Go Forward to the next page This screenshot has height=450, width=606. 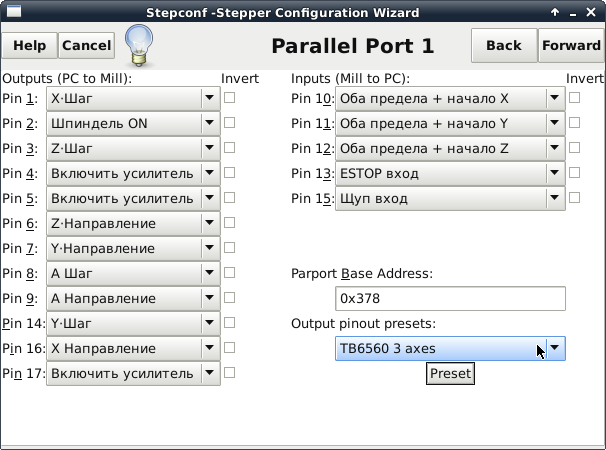coord(571,46)
